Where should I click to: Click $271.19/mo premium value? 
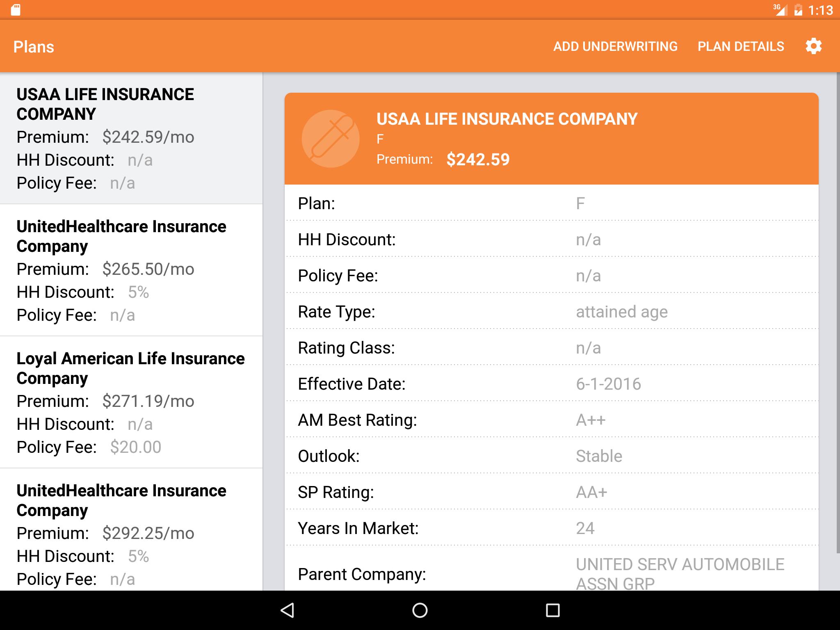(x=148, y=401)
